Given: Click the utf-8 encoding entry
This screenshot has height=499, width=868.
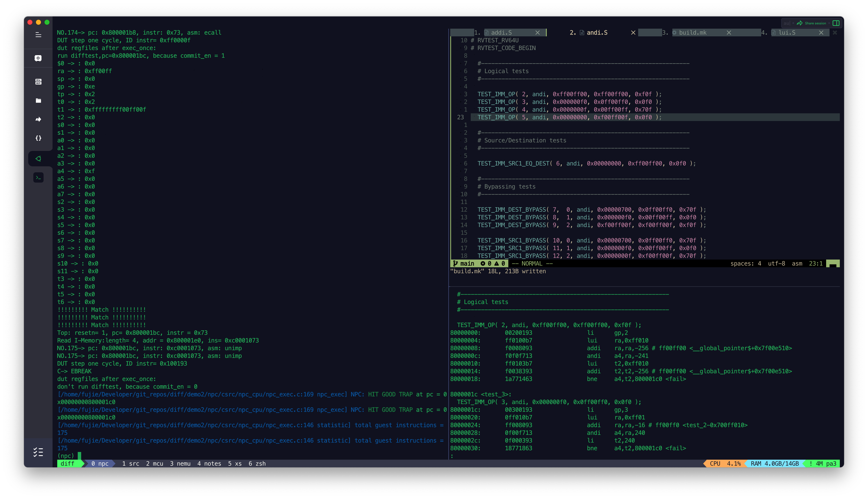Looking at the screenshot, I should click(x=776, y=263).
